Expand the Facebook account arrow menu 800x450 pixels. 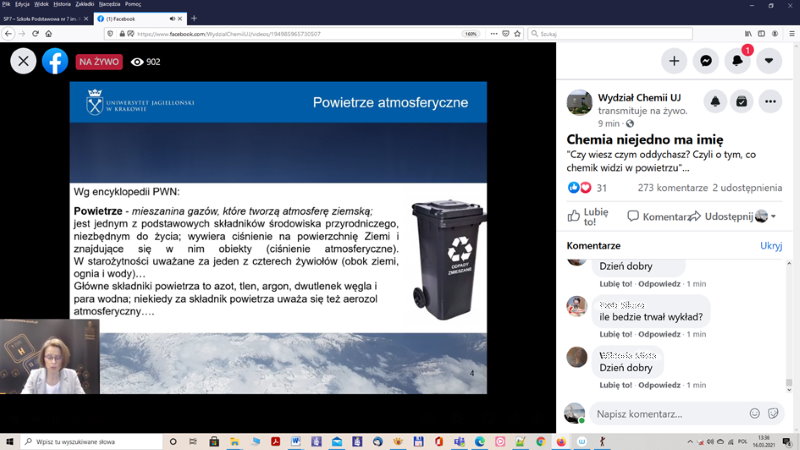[x=769, y=61]
